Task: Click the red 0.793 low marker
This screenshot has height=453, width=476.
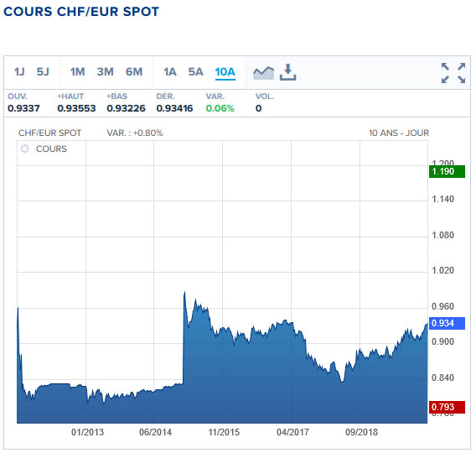Action: pyautogui.click(x=447, y=407)
